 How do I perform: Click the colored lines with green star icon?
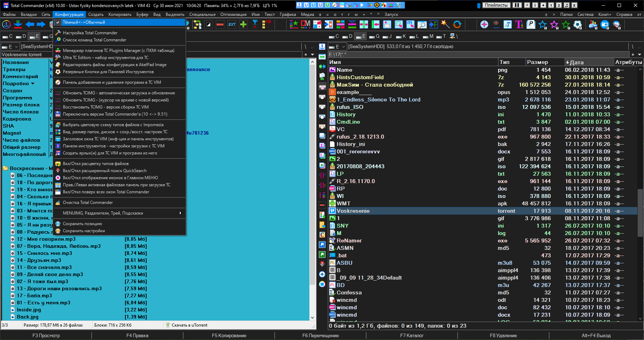coord(294,24)
